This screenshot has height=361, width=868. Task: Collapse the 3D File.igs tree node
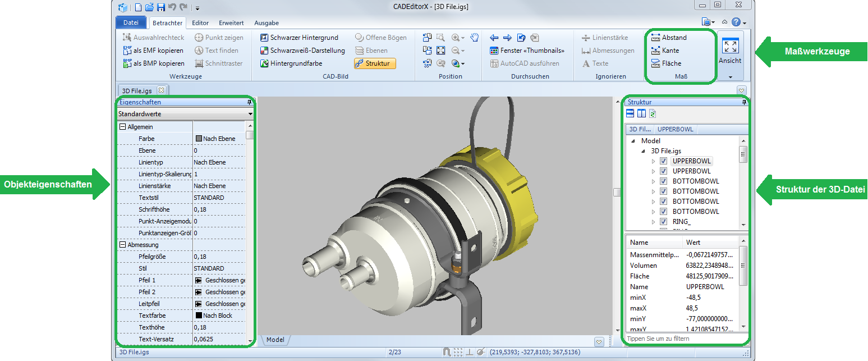pos(644,151)
